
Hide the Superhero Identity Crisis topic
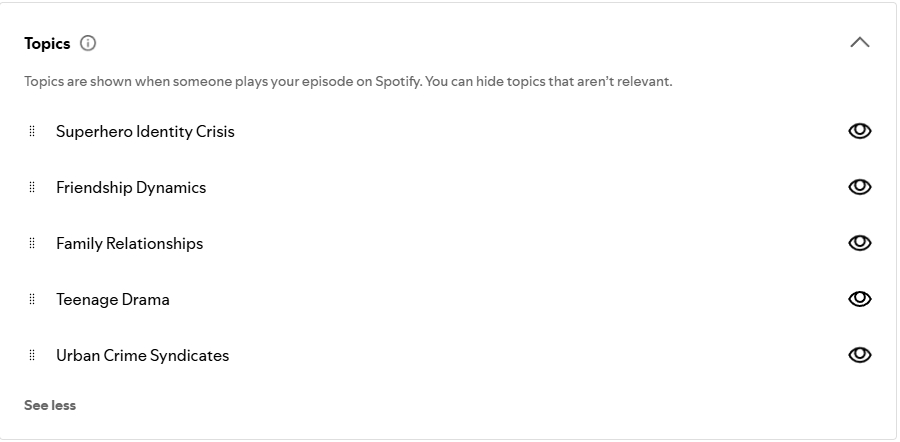coord(859,131)
